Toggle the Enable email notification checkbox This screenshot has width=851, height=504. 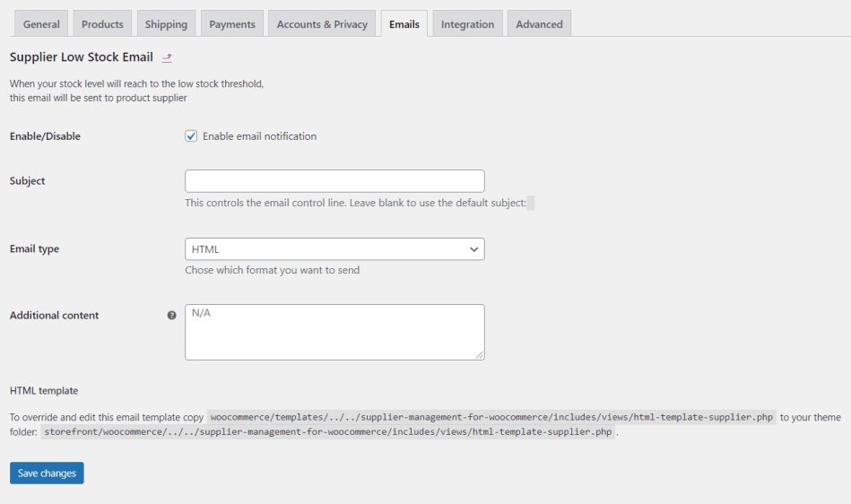(191, 136)
